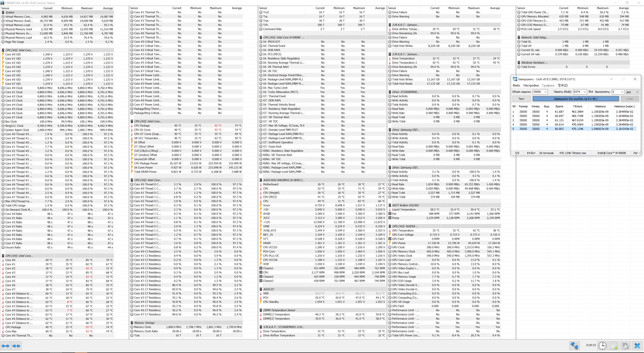Click the expand columns arrows button
Image resolution: width=644 pixels, height=353 pixels.
point(5,346)
